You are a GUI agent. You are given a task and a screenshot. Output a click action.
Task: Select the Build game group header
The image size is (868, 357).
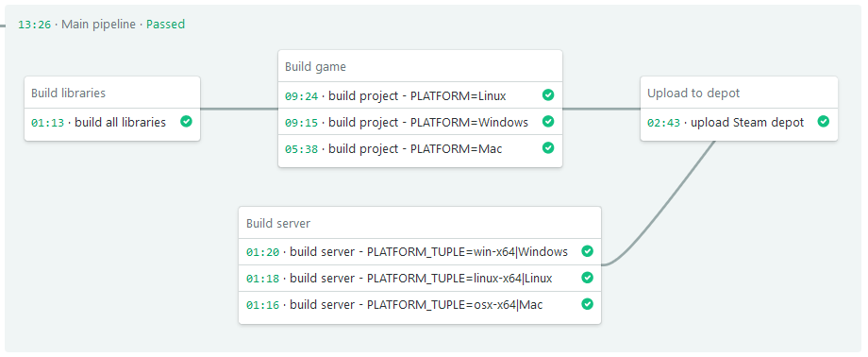coord(315,66)
